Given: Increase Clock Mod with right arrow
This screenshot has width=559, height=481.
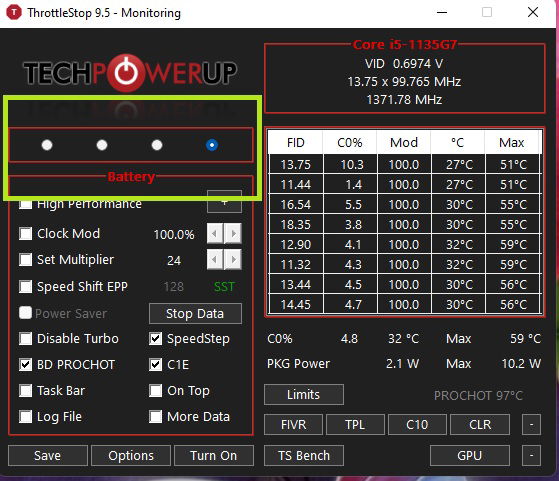Looking at the screenshot, I should pyautogui.click(x=233, y=234).
